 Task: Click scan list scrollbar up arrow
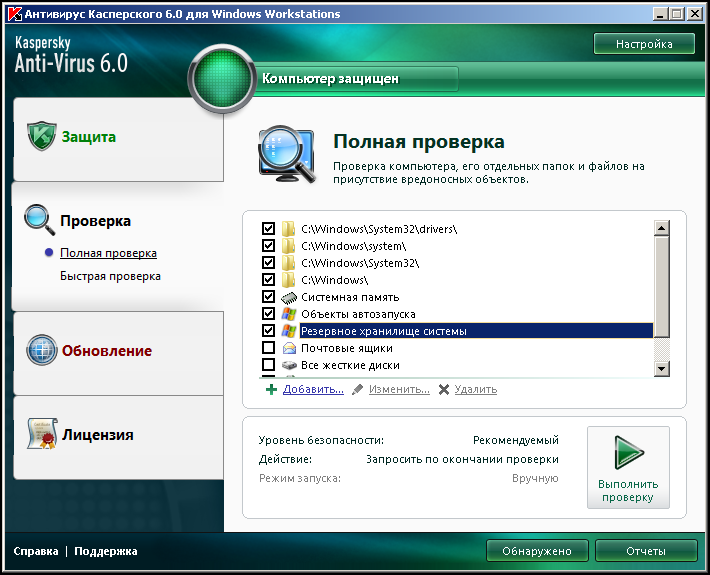point(662,228)
